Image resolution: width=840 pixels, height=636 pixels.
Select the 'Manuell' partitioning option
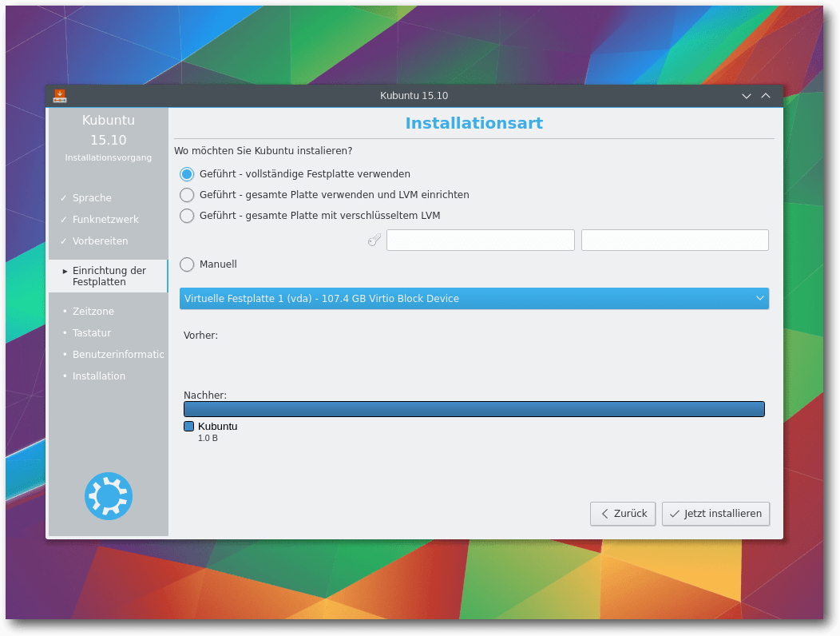click(208, 264)
